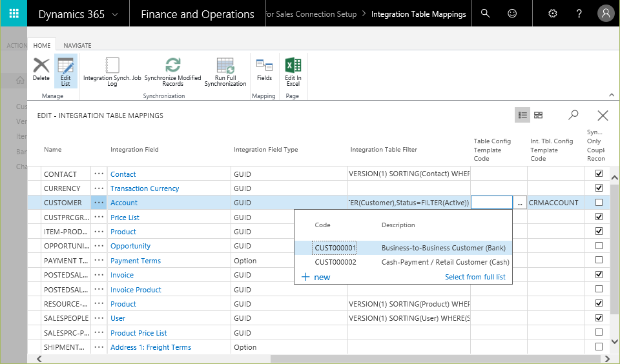Click Select from full list link
Image resolution: width=620 pixels, height=364 pixels.
[x=475, y=277]
